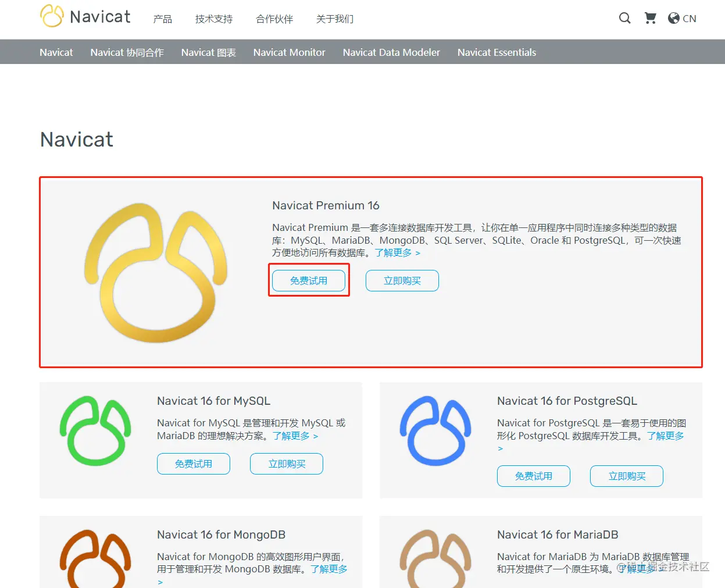Open the 技术支持 menu
Viewport: 725px width, 588px height.
point(214,19)
